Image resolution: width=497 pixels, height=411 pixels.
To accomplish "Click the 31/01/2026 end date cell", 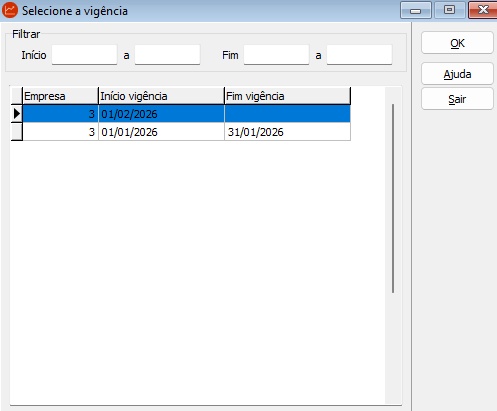I will pos(288,132).
